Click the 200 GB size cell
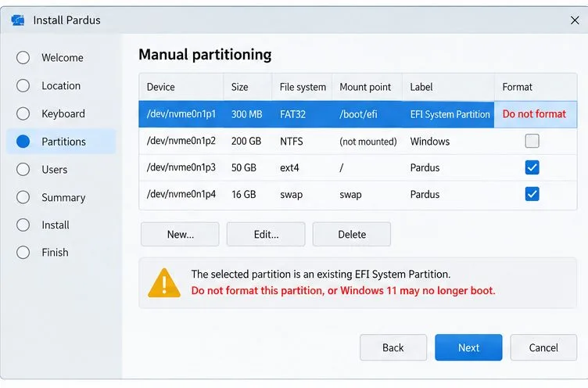588x388 pixels. pos(246,141)
